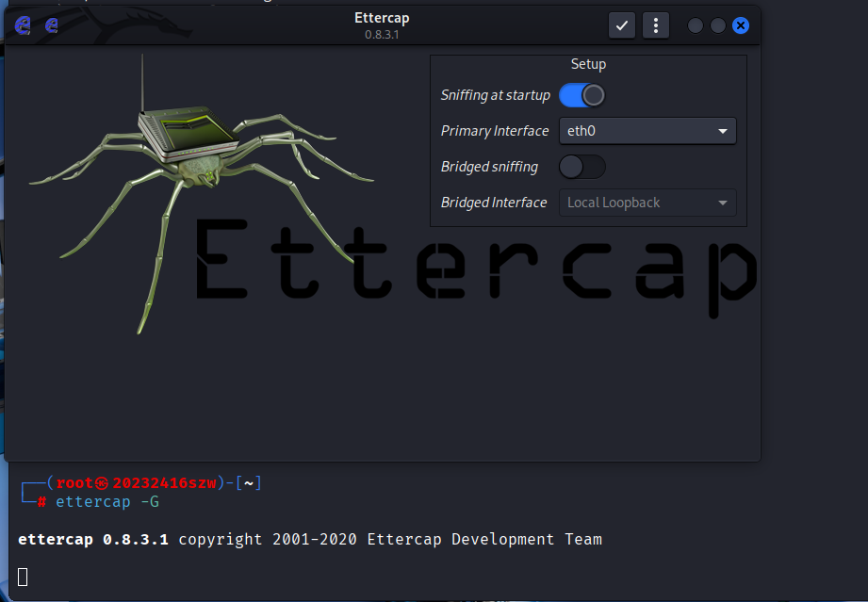Click the minimize circle button of Ettercap window

(696, 25)
